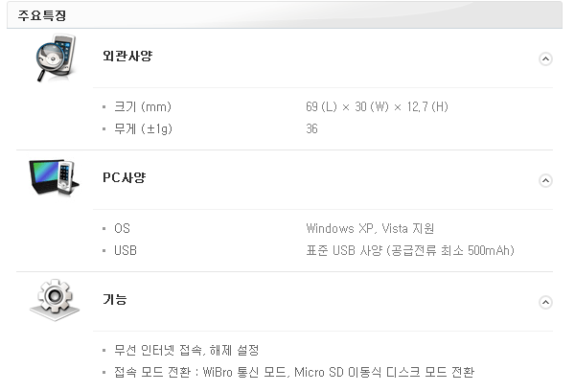Click the laptop and phone icon beside PC사양
Image resolution: width=575 pixels, height=392 pixels.
pos(55,178)
